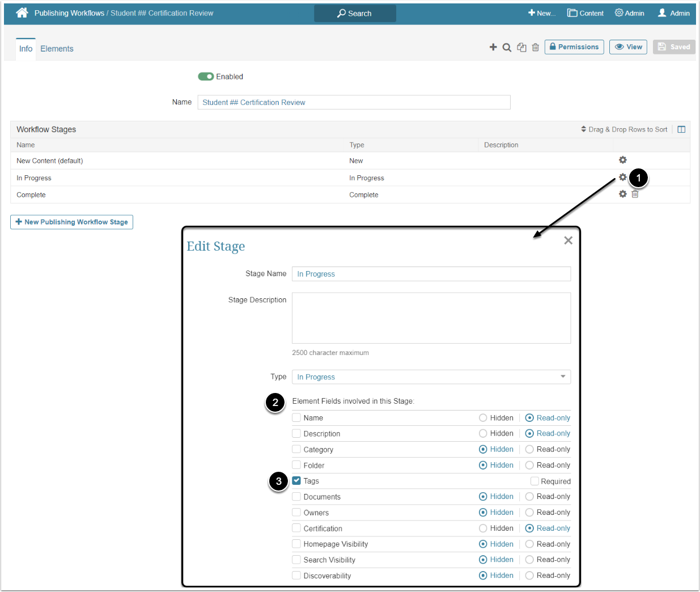Viewport: 700px width, 592px height.
Task: Click the trash icon in top toolbar
Action: pyautogui.click(x=535, y=48)
